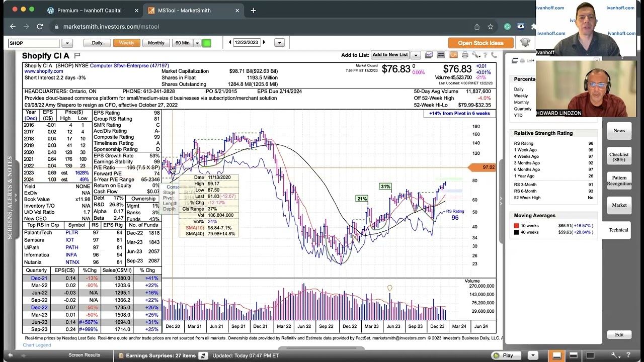Open www.shopify.com link

(44, 71)
